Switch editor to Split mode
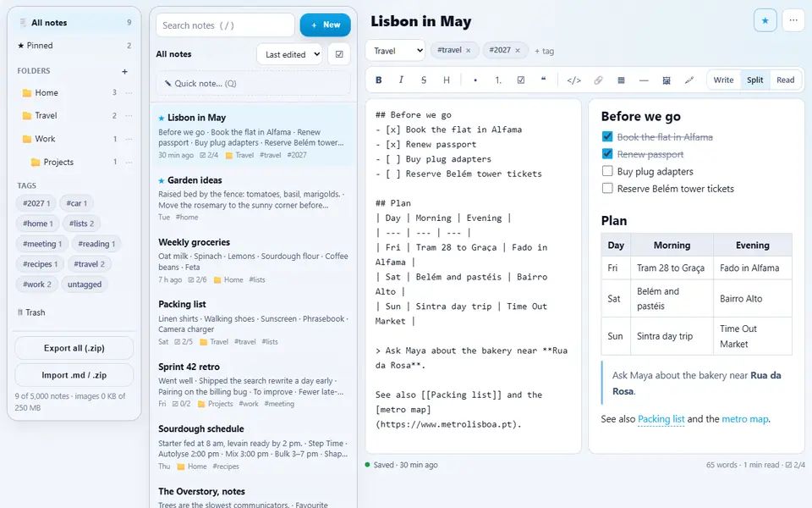812x508 pixels. point(754,80)
